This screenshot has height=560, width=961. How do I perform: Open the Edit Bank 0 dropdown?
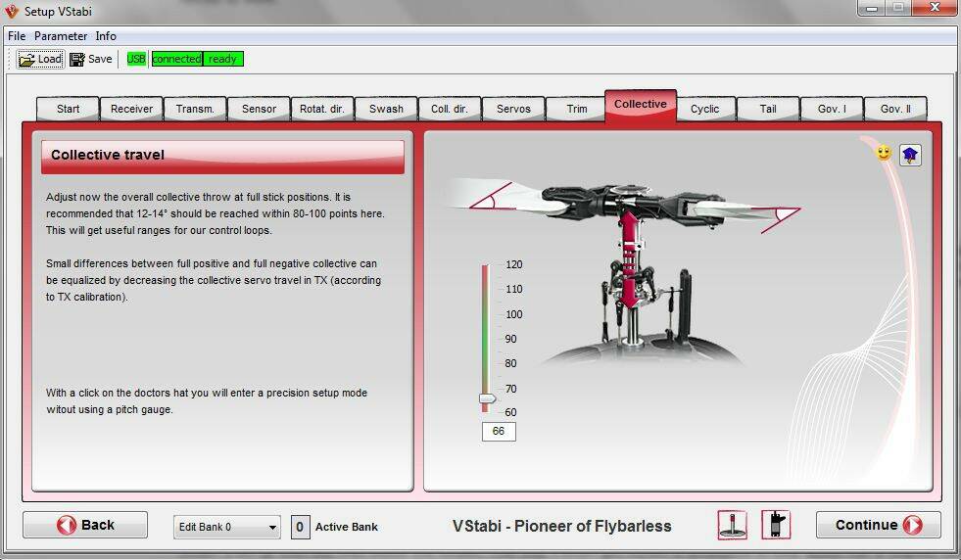pos(226,527)
